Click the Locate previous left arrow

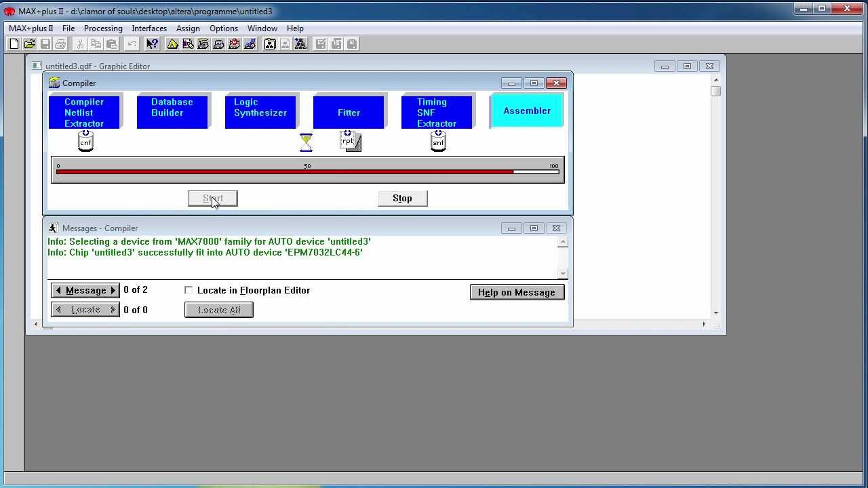point(58,310)
